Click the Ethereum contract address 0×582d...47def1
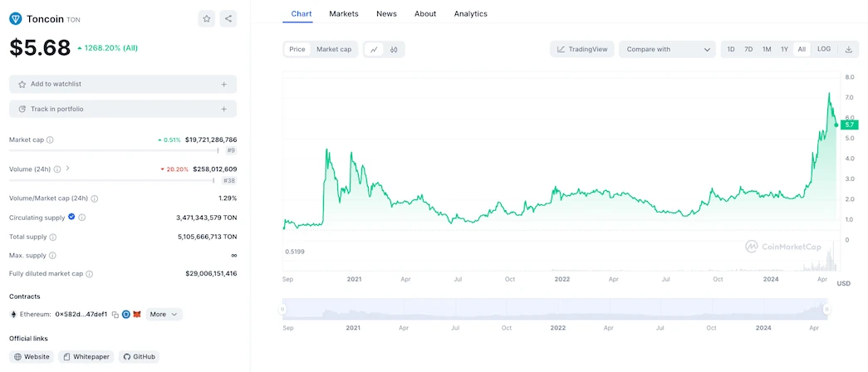 click(81, 315)
